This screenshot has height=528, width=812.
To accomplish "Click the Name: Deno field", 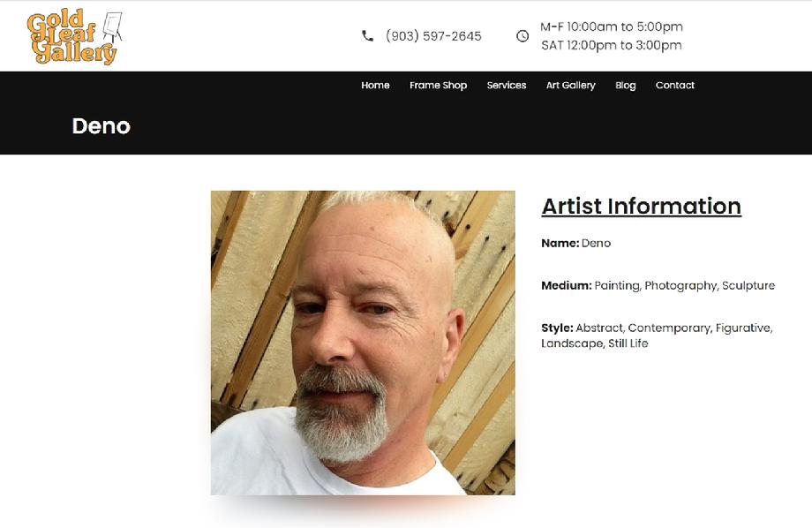I will (575, 243).
